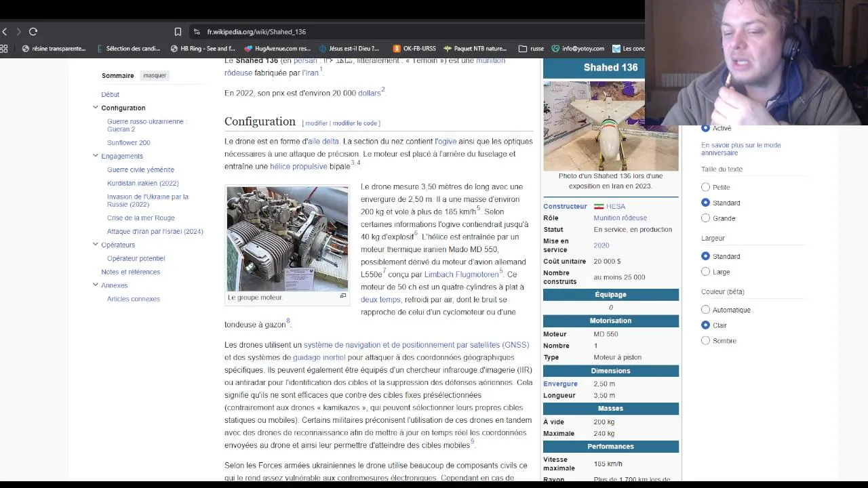Open the HugAvenue.com bookmark
The width and height of the screenshot is (868, 488).
pyautogui.click(x=277, y=49)
